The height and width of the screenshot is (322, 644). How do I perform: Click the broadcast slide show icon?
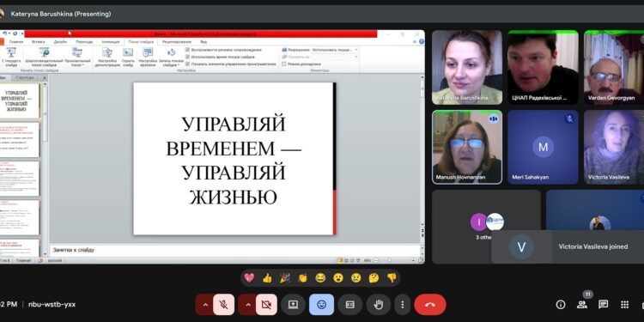pyautogui.click(x=44, y=57)
